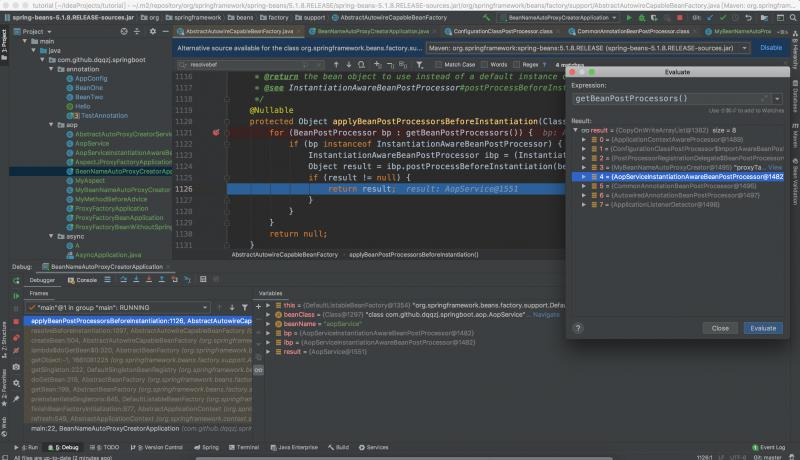800x460 pixels.
Task: Click the Evaluate button
Action: tap(763, 328)
